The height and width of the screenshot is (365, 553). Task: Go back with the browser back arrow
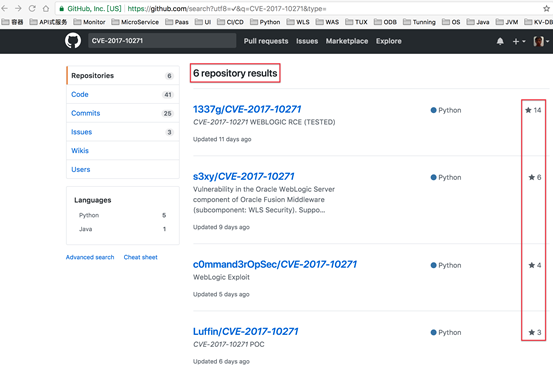point(5,8)
